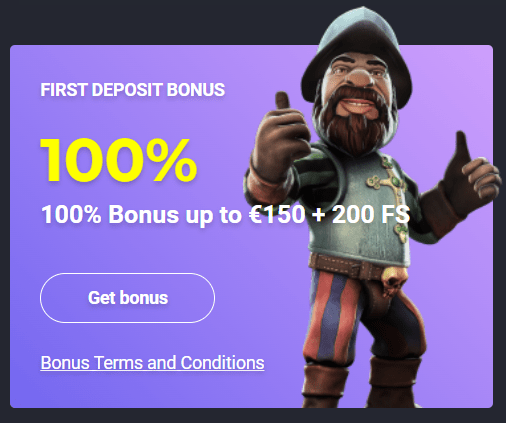Click the character's raised left thumbs-up glove
The width and height of the screenshot is (506, 423).
283,140
